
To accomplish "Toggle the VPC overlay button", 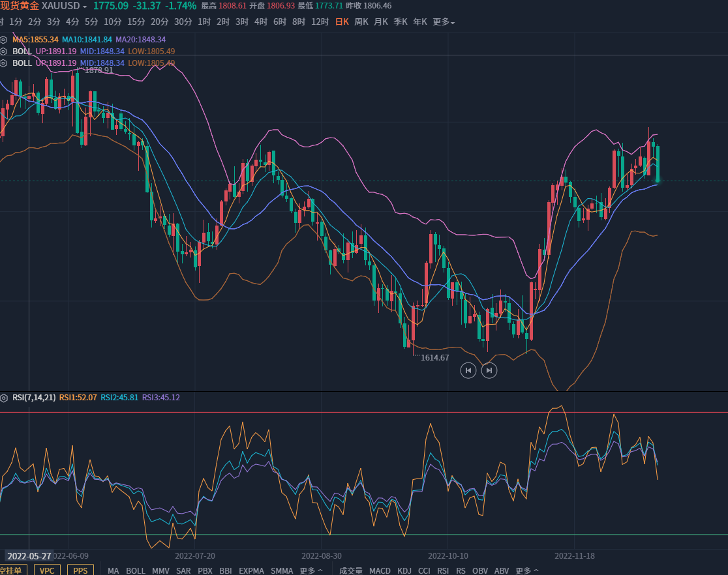I will click(x=47, y=570).
